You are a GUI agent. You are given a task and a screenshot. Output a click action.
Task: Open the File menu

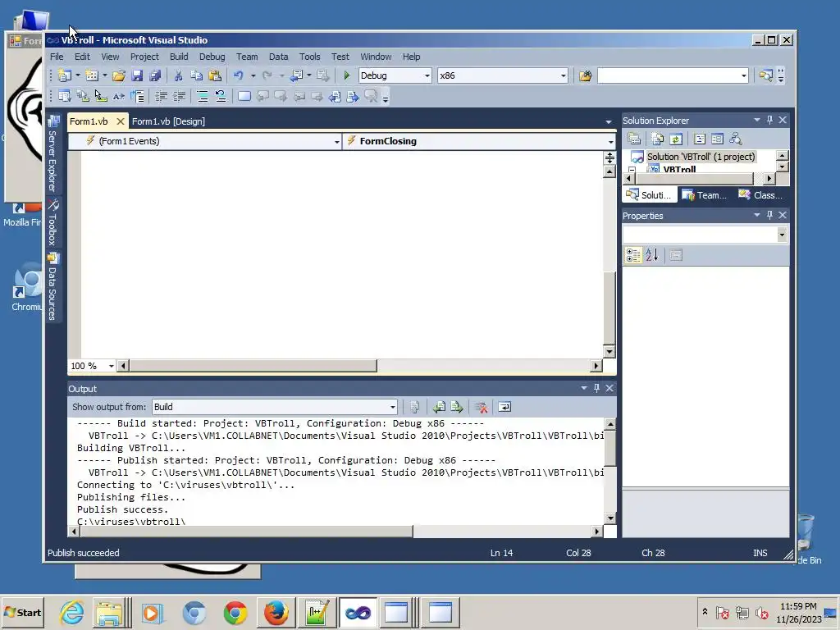pyautogui.click(x=57, y=57)
